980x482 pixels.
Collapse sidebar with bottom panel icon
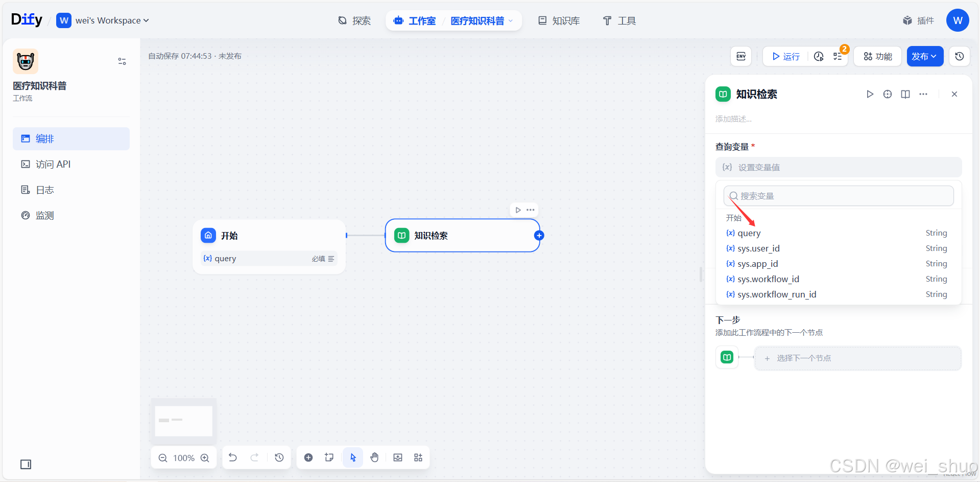point(26,464)
